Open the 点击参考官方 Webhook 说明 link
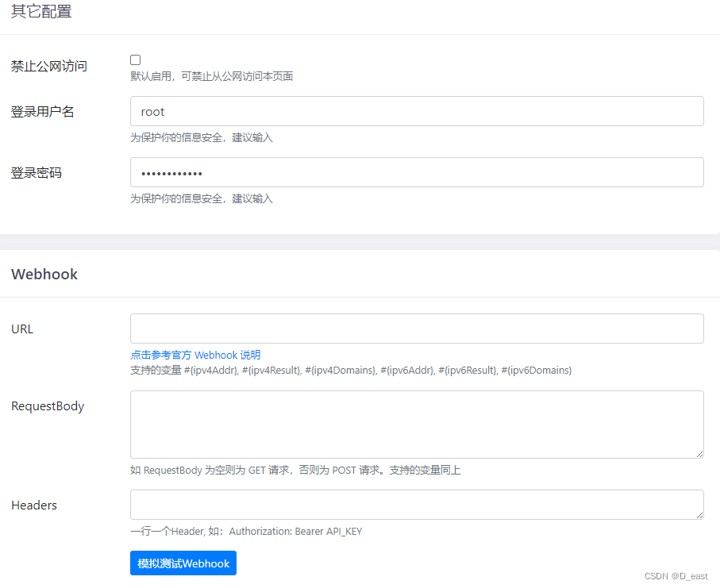720x588 pixels. [x=195, y=355]
